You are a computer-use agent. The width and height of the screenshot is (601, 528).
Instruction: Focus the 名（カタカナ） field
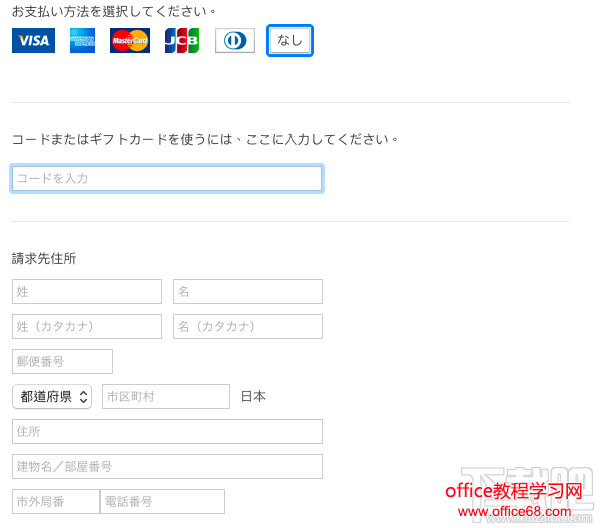[248, 327]
